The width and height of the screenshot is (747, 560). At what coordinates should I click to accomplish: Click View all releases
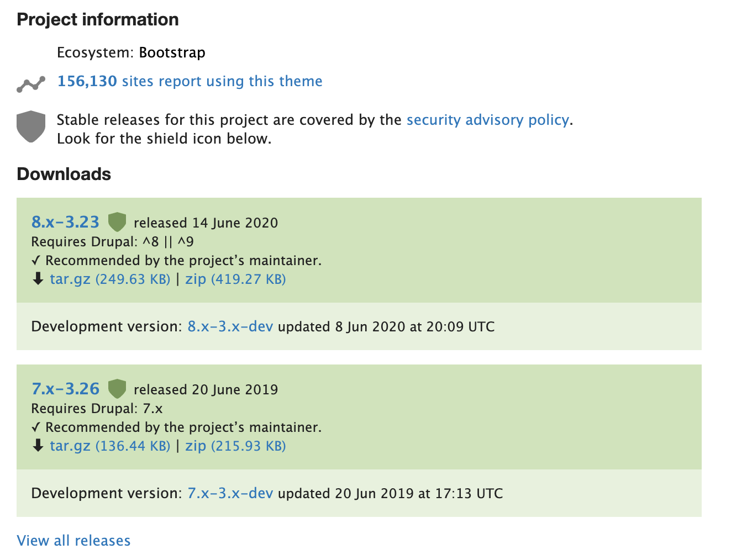(73, 540)
